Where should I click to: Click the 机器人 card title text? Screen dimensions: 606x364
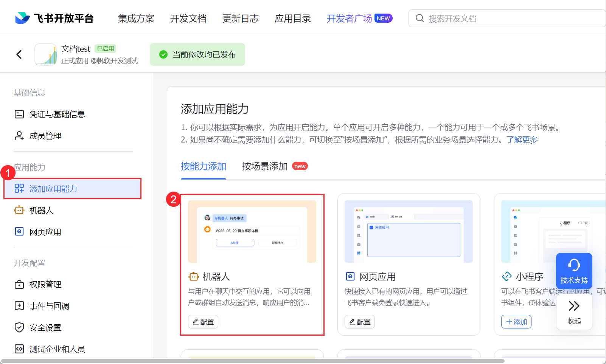tap(216, 277)
